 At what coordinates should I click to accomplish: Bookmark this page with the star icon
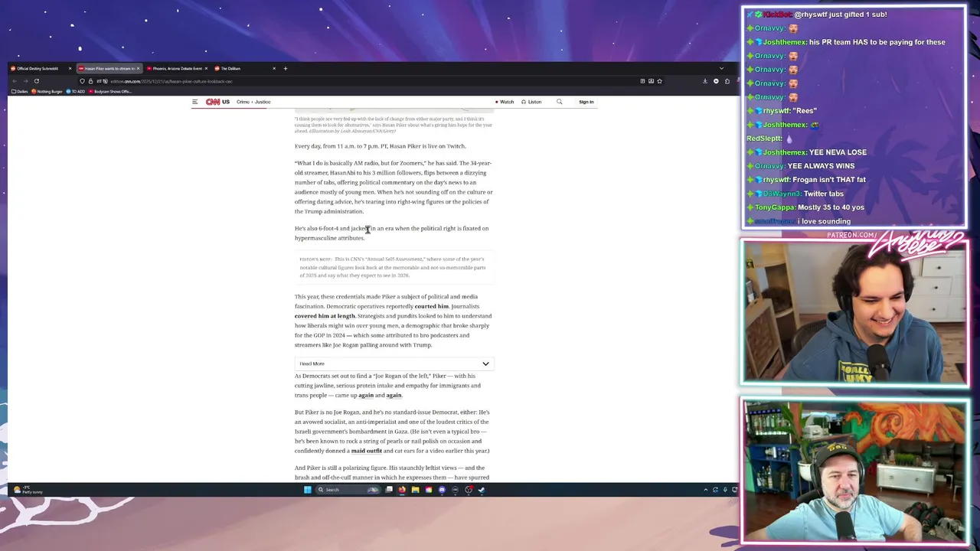coord(659,81)
